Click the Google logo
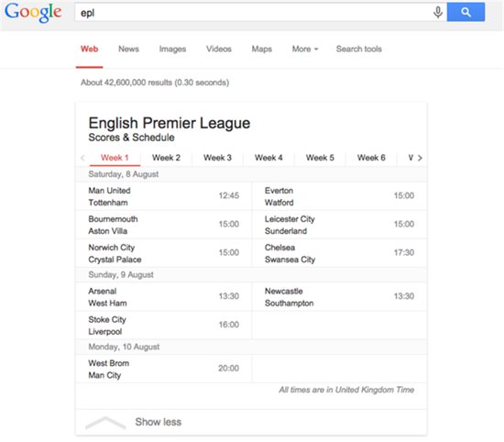Screen dimensions: 504x442 coord(33,12)
